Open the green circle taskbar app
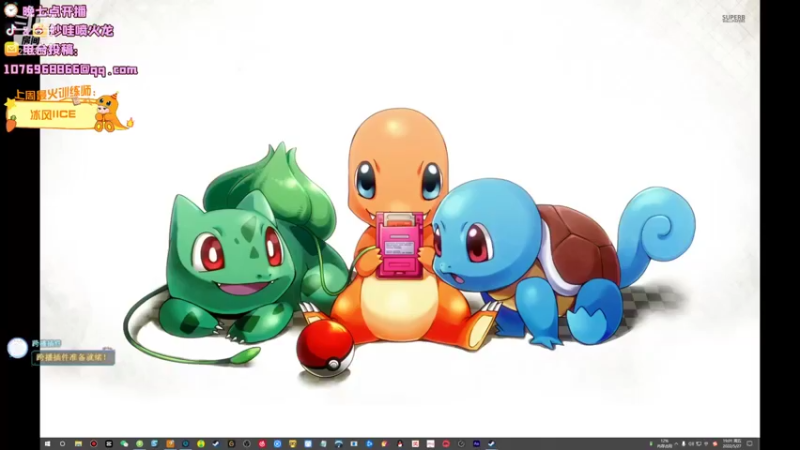Image resolution: width=800 pixels, height=450 pixels. click(x=139, y=444)
